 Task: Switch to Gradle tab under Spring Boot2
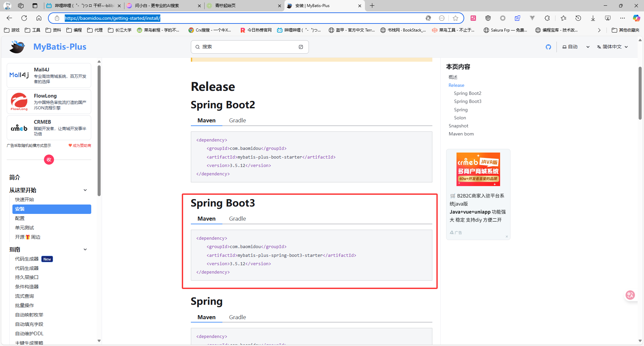[237, 120]
